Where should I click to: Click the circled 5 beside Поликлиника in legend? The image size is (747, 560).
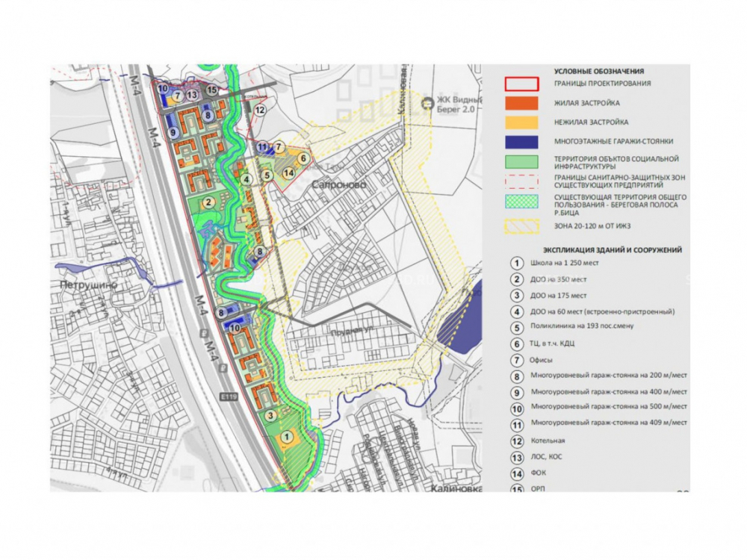[x=516, y=327]
